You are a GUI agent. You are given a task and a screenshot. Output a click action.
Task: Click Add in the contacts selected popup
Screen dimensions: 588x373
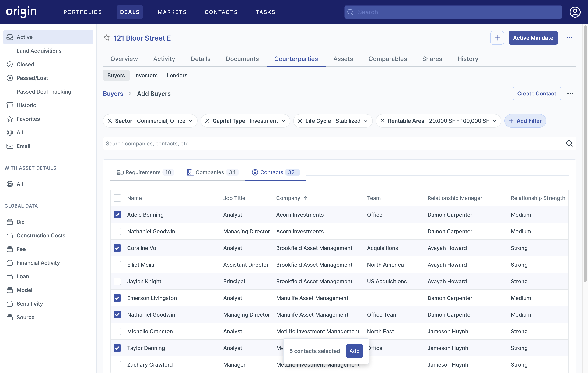[354, 351]
